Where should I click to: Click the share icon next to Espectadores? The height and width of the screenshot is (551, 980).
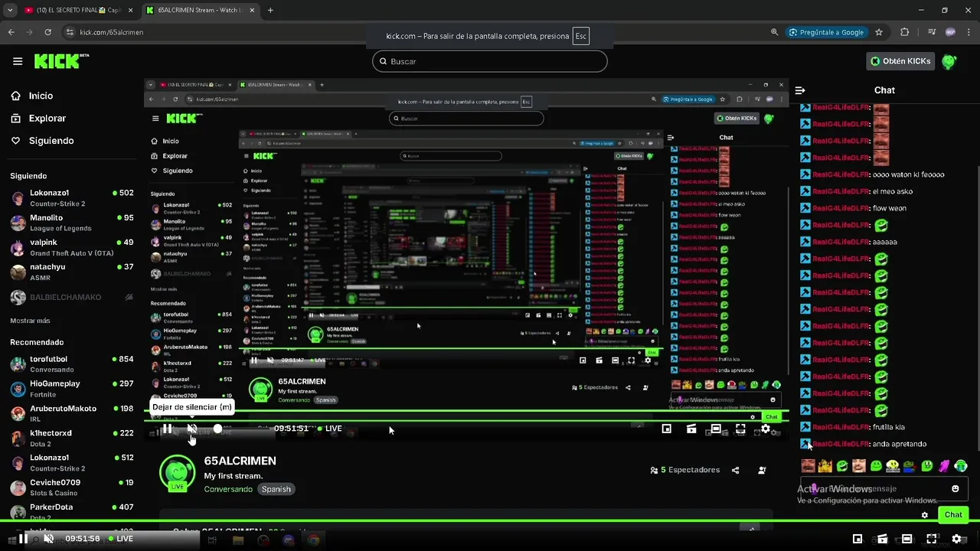[x=735, y=470]
